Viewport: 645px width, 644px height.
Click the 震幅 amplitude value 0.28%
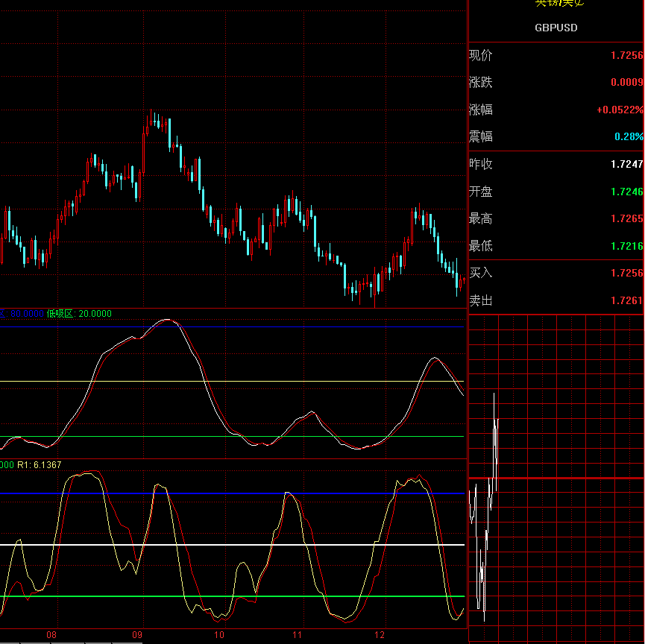click(x=628, y=137)
